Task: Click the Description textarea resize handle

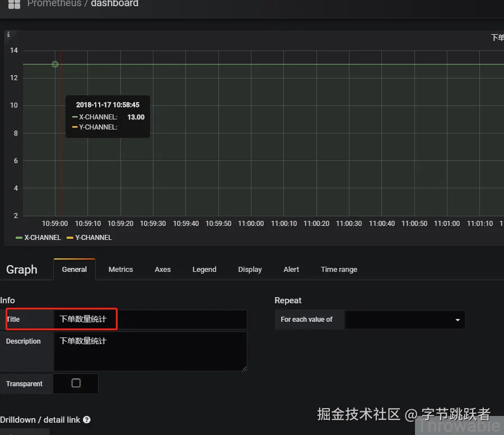Action: 244,368
